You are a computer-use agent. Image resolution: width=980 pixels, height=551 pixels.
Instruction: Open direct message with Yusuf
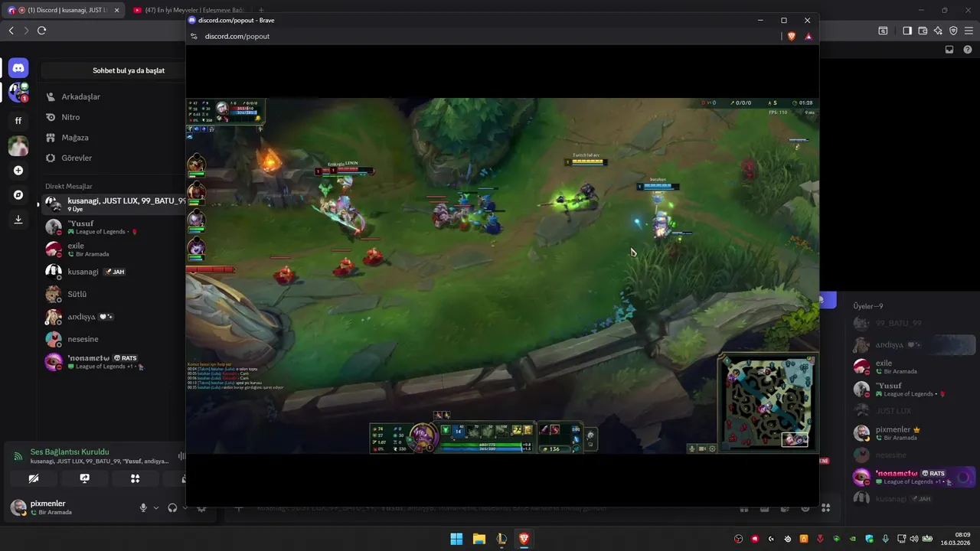point(113,227)
